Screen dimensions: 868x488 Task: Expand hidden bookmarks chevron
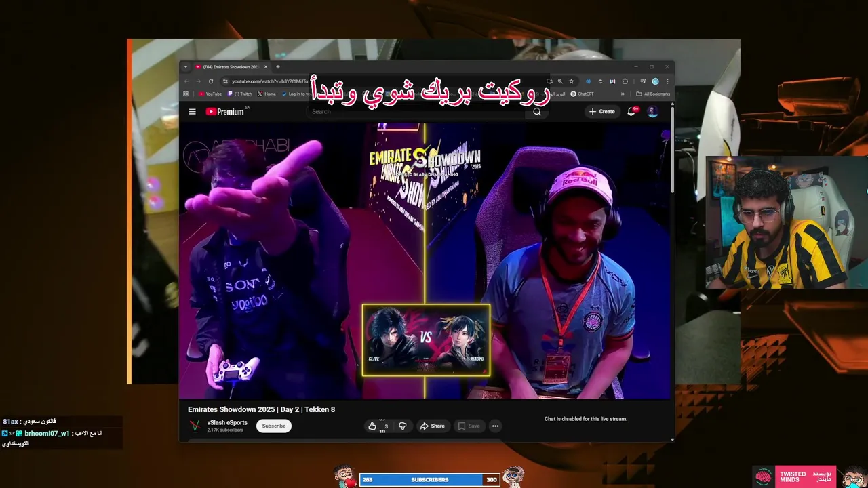(x=623, y=94)
